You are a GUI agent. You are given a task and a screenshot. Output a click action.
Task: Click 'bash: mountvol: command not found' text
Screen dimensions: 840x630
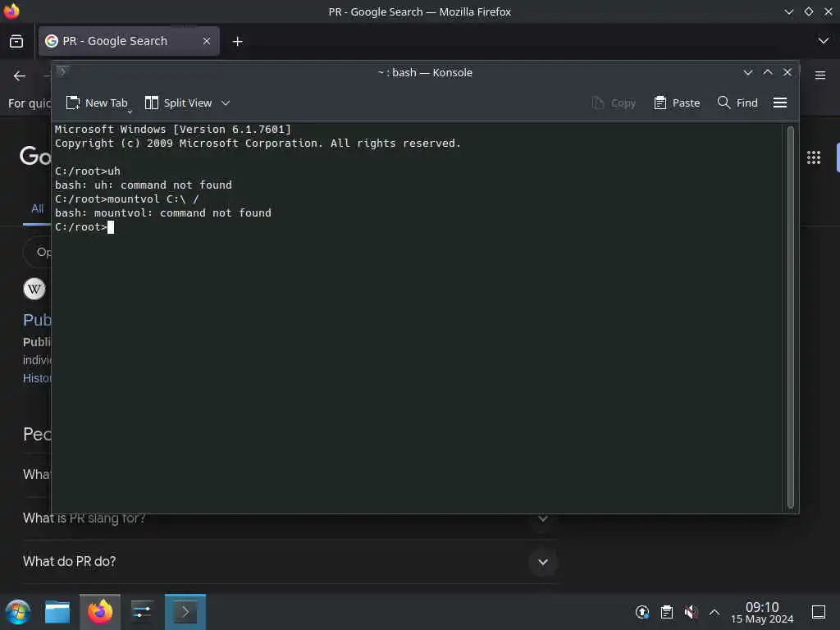coord(163,212)
